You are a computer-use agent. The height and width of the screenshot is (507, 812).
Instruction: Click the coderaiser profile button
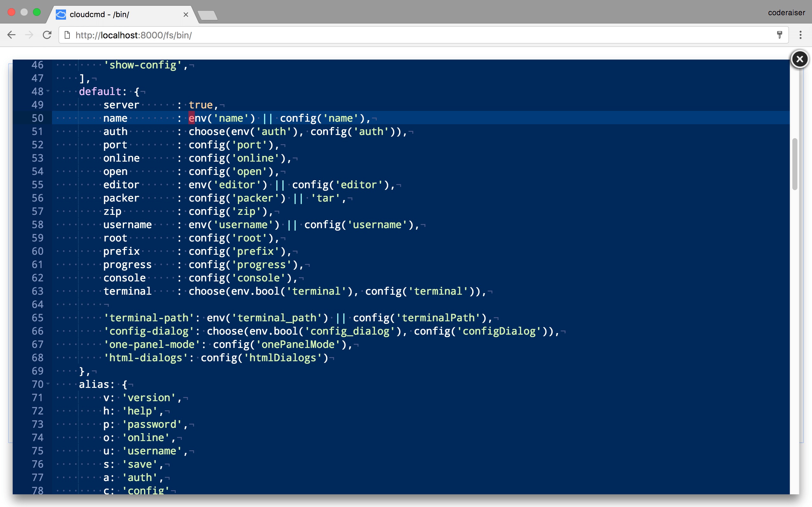coord(786,13)
